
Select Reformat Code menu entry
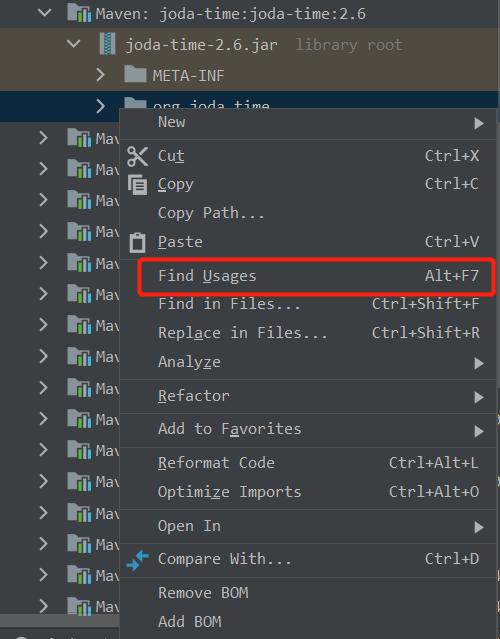[x=308, y=463]
